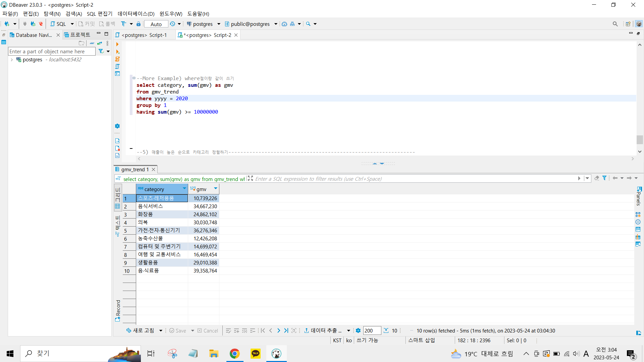Open the SQL 편집기 menu
Screen dimensions: 644x362
pos(100,14)
